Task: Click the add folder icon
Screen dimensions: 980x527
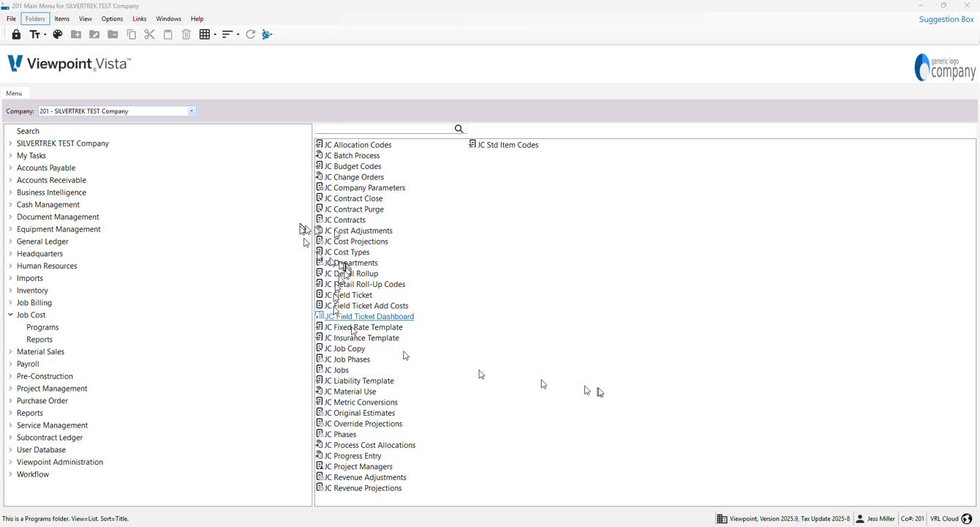Action: point(76,34)
